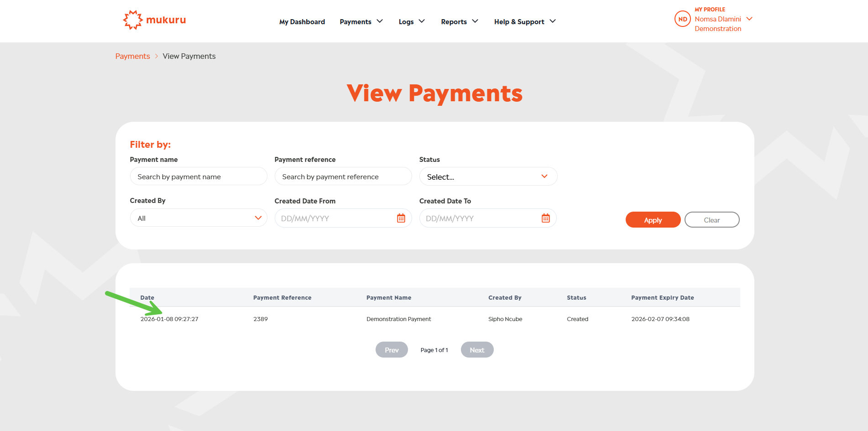The image size is (868, 431).
Task: Go to My Dashboard
Action: [x=302, y=21]
